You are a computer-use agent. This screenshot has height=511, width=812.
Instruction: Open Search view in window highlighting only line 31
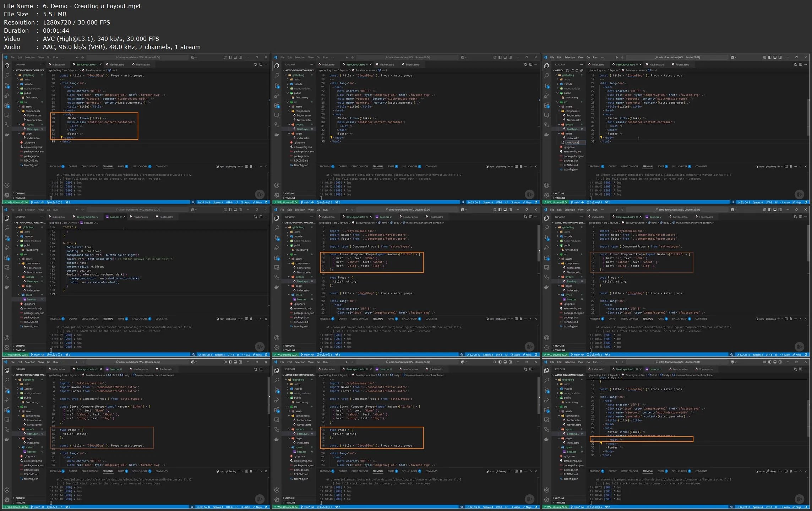click(x=546, y=380)
